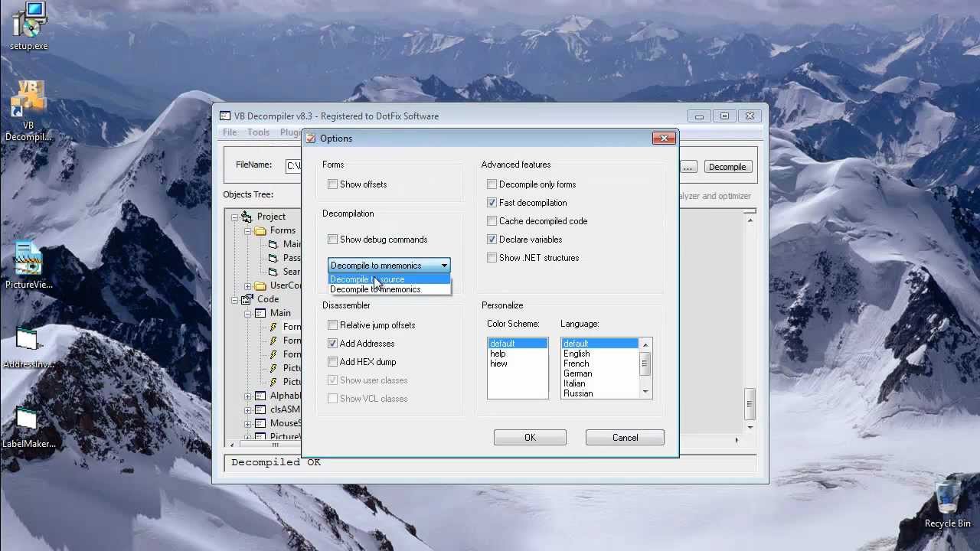Select the Forms folder icon in tree
The height and width of the screenshot is (551, 980).
tap(260, 230)
